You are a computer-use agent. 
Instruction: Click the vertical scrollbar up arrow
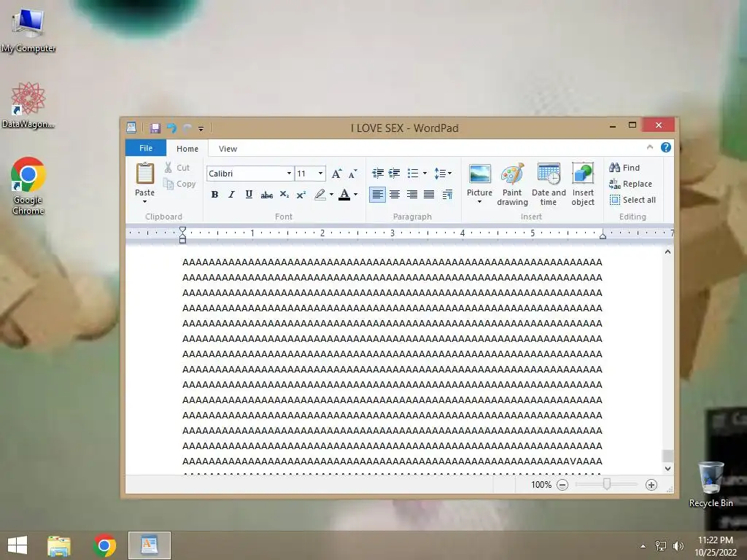668,252
